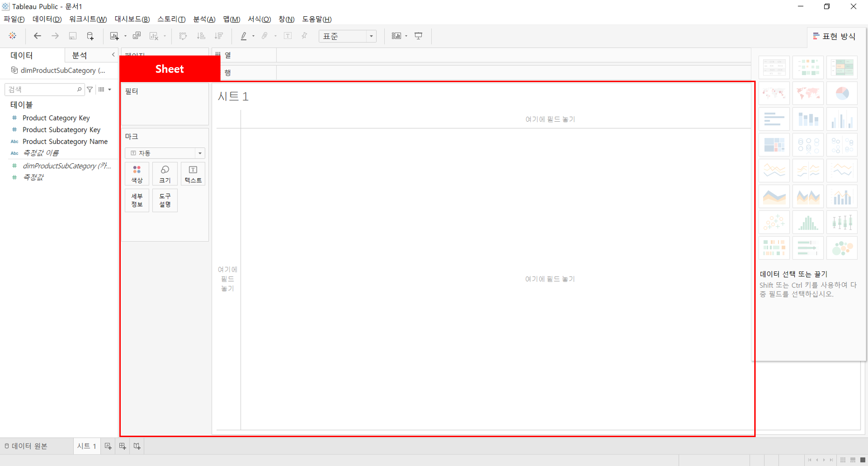Click the Detail (세부 정보) mark card button
Viewport: 868px width, 466px height.
tap(137, 200)
